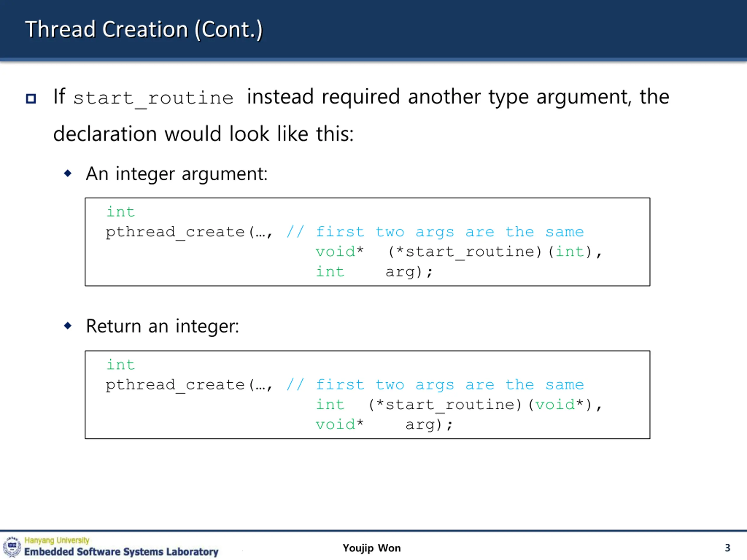Click the 'An integer argument:' text

point(177,174)
